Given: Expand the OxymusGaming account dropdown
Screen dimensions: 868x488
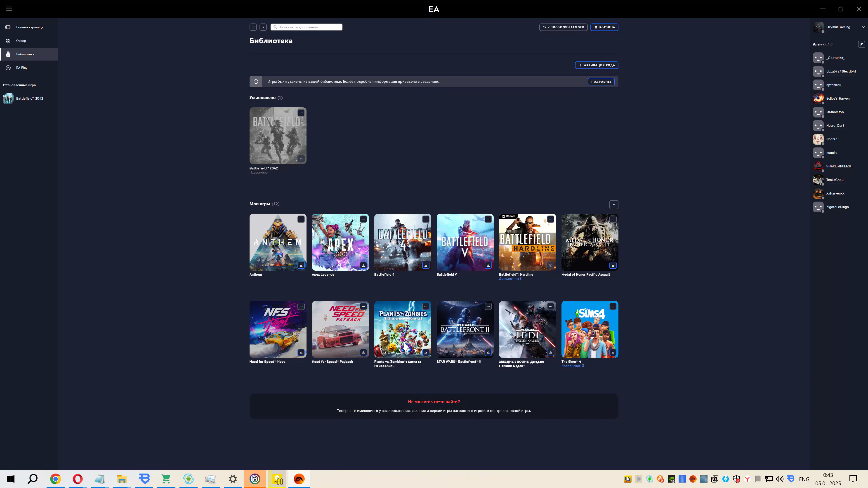Looking at the screenshot, I should 863,27.
